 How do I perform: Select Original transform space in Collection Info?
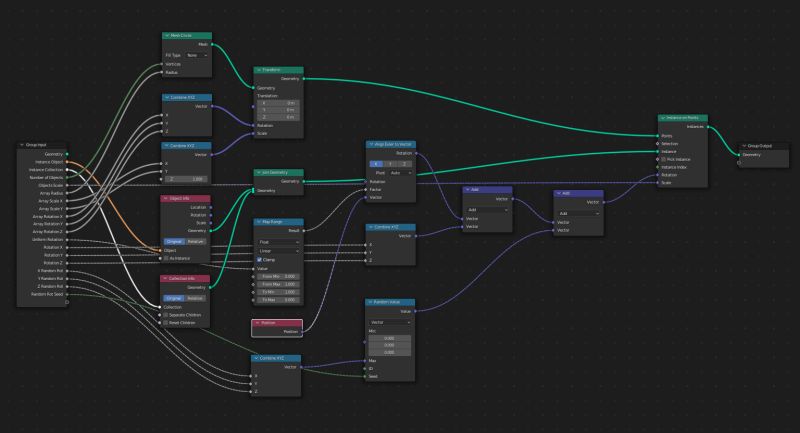pos(173,298)
